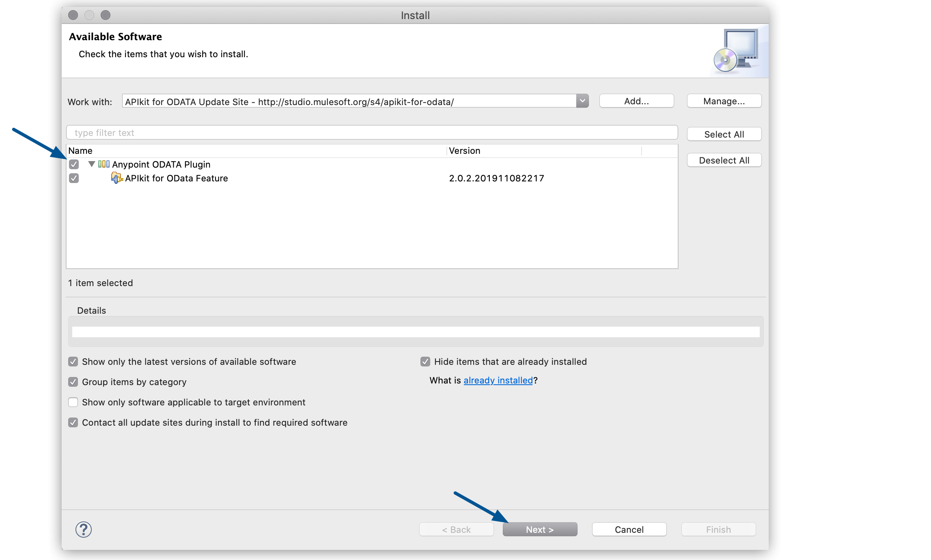Click the APIkit for OData Feature checkbox
Image resolution: width=931 pixels, height=560 pixels.
pyautogui.click(x=75, y=178)
